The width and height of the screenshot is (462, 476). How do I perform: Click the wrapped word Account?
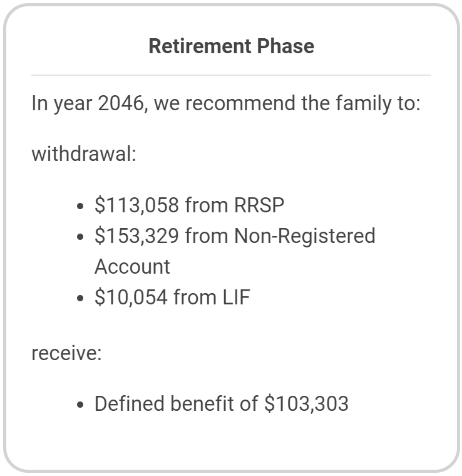tap(132, 267)
